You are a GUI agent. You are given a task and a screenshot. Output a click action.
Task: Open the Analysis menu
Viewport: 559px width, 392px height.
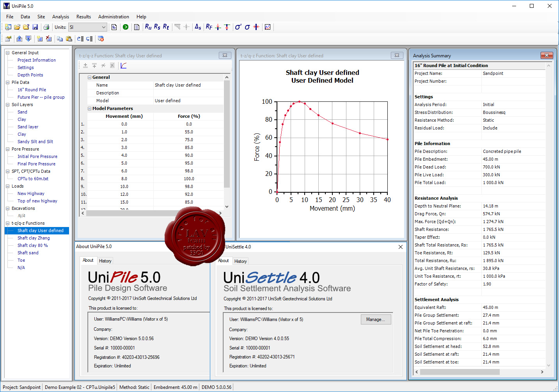60,17
